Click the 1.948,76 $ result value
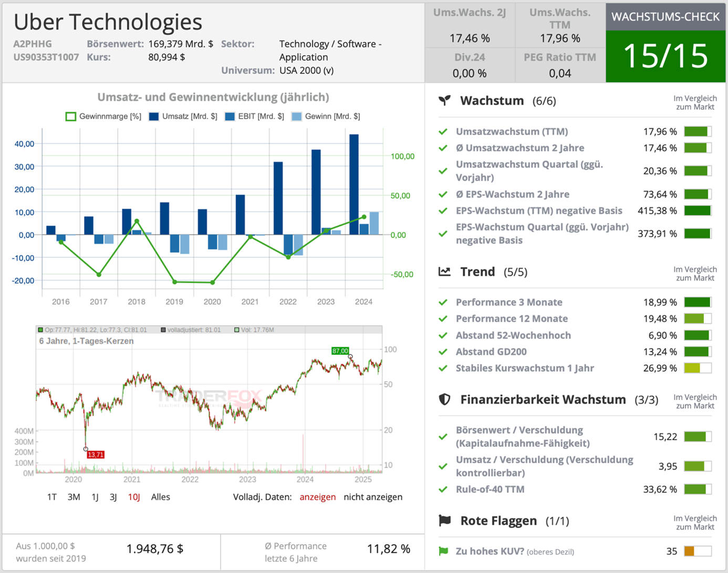728x573 pixels. pos(155,549)
